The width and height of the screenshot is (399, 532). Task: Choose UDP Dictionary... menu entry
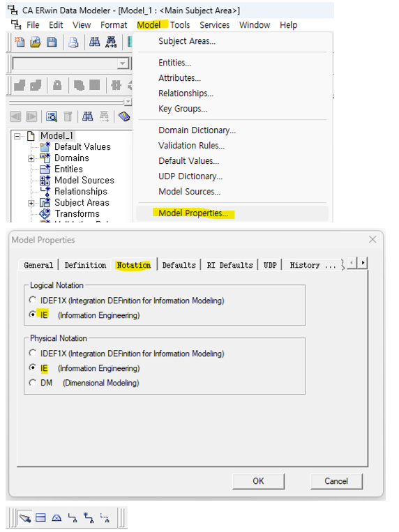pos(190,176)
